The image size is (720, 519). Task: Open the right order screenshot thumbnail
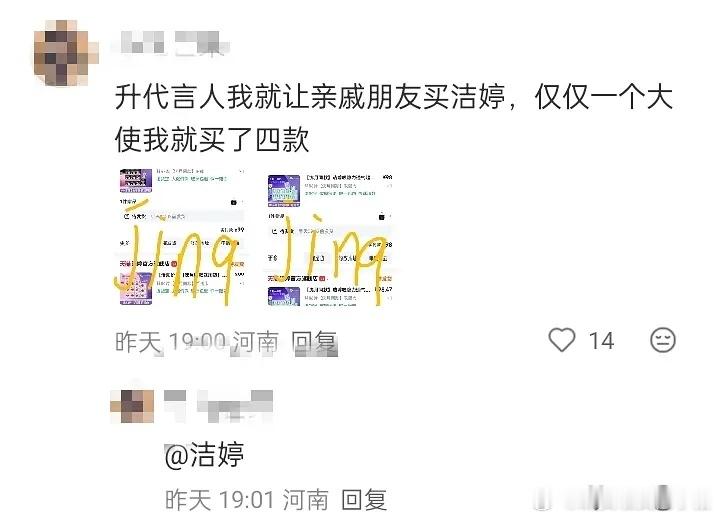point(330,239)
